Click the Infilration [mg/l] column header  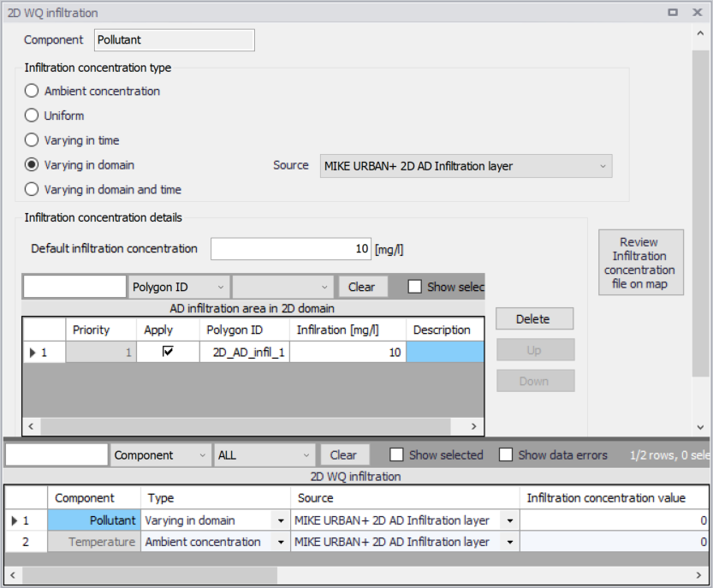[348, 330]
